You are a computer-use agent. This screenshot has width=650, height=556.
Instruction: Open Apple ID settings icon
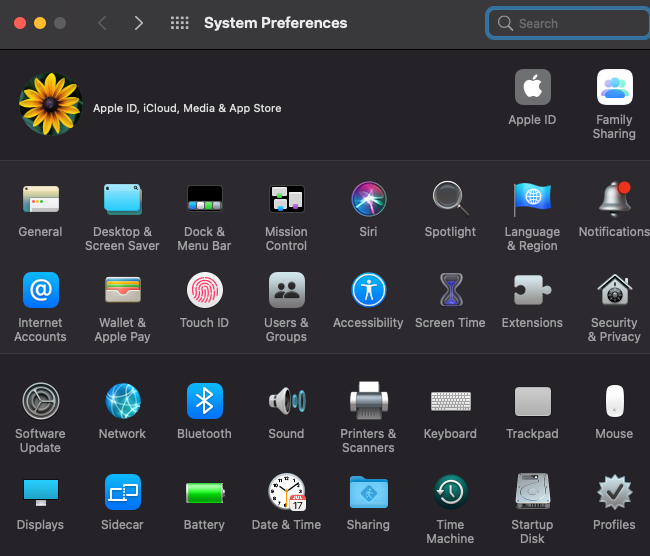pos(532,87)
